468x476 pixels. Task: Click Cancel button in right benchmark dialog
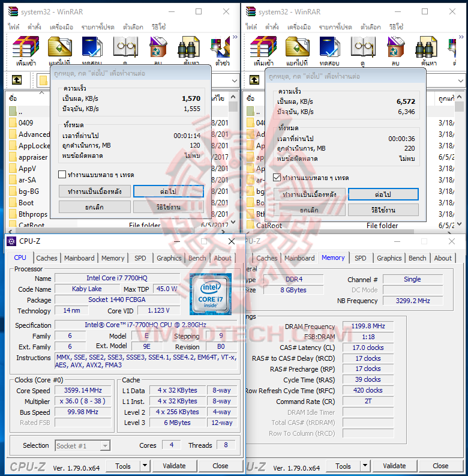click(x=310, y=209)
